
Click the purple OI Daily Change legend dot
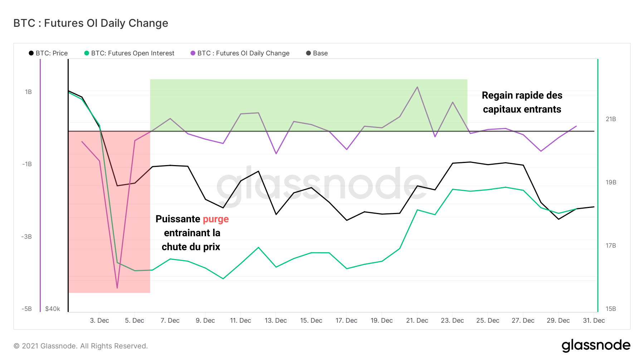pos(193,53)
